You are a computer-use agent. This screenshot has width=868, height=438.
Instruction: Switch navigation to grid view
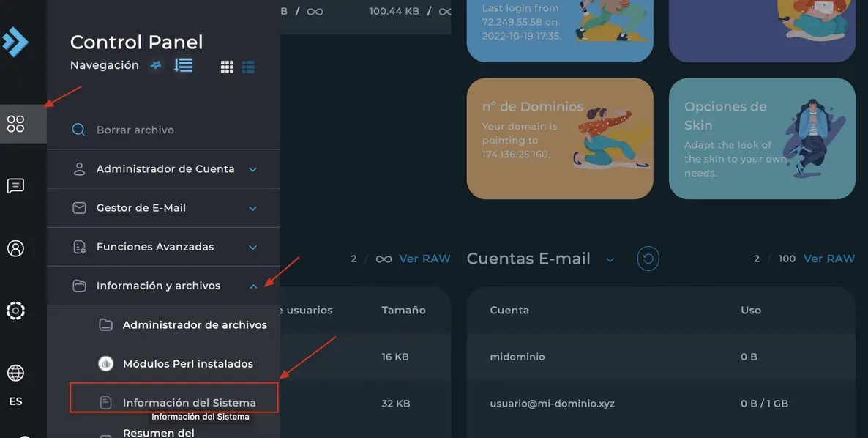[x=227, y=67]
